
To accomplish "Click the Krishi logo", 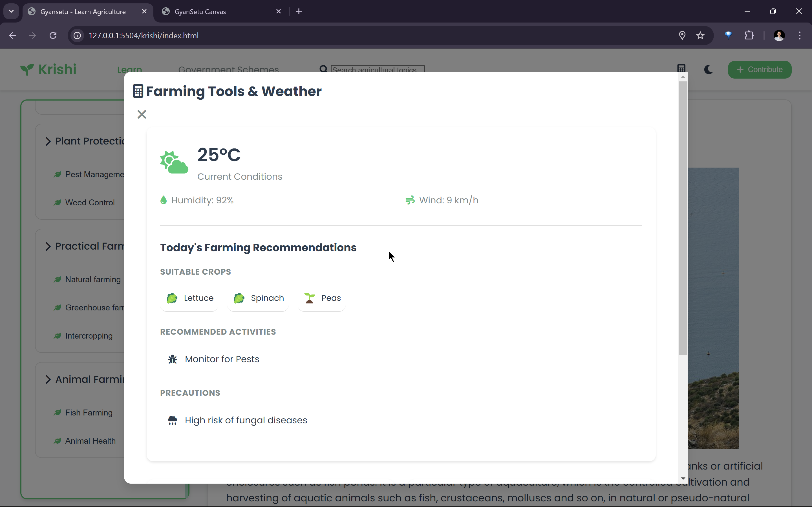I will [48, 69].
